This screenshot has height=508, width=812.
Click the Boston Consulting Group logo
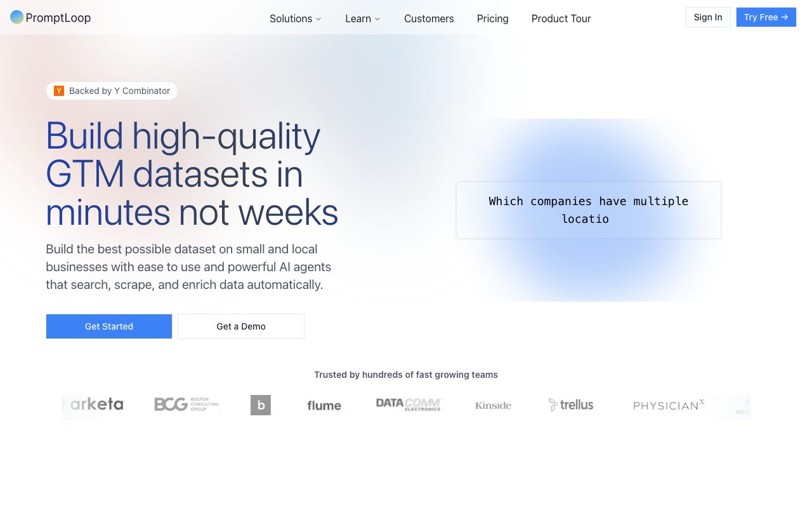tap(187, 404)
